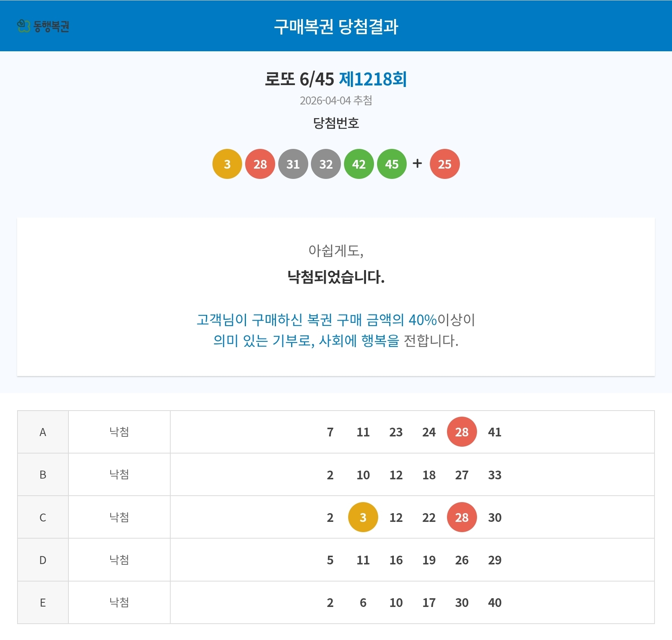Click the 당첨번호 label

pos(336,123)
